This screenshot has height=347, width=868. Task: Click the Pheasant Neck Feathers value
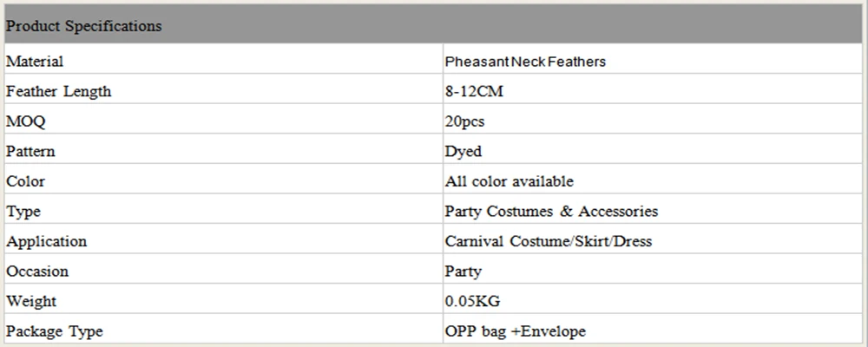pos(525,62)
